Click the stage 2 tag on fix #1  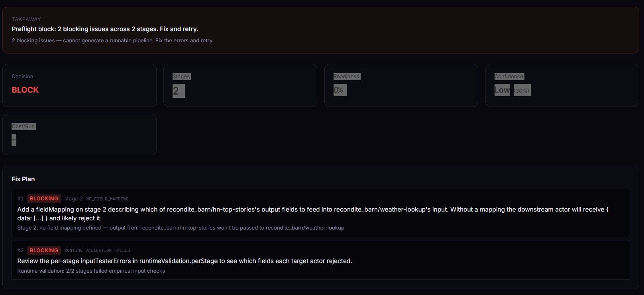(73, 198)
